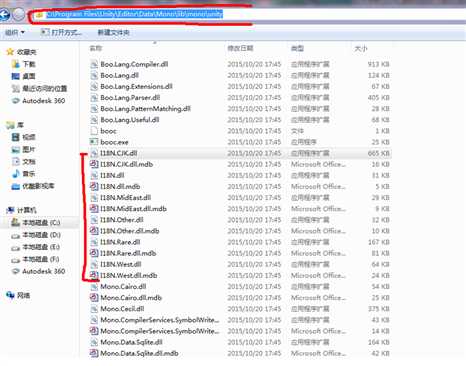
Task: Click the drive icon of 本地磁盘 (D:)
Action: (16, 235)
